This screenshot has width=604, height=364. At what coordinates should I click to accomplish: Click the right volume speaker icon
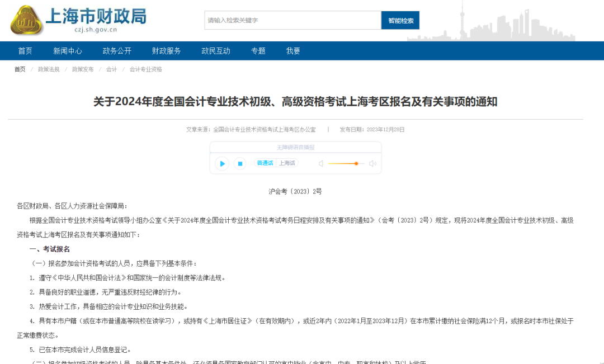pos(372,164)
